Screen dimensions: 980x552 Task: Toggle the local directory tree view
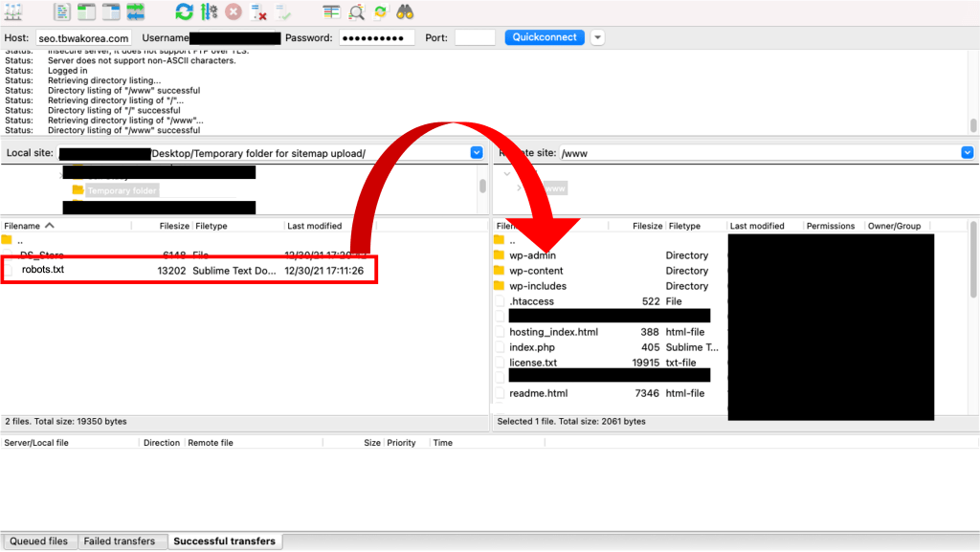(x=86, y=11)
